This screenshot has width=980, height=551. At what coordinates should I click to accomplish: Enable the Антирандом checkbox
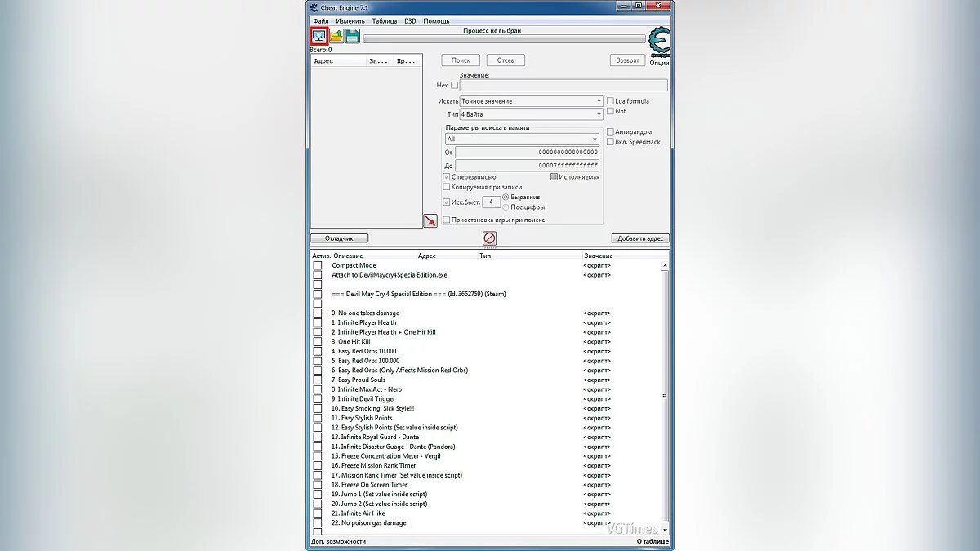(x=610, y=131)
